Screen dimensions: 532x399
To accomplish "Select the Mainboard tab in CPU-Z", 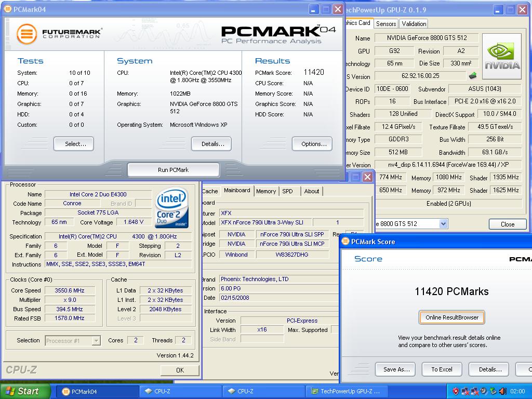I will 237,190.
